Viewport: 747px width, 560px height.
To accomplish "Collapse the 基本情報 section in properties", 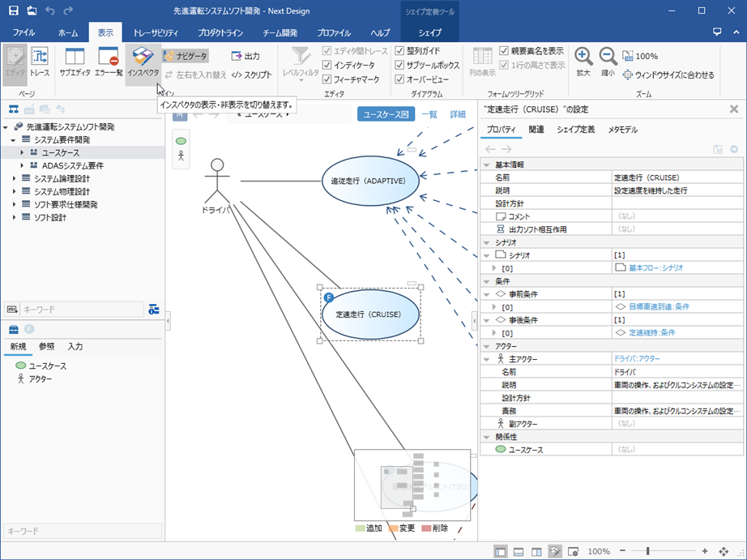I will pyautogui.click(x=487, y=165).
